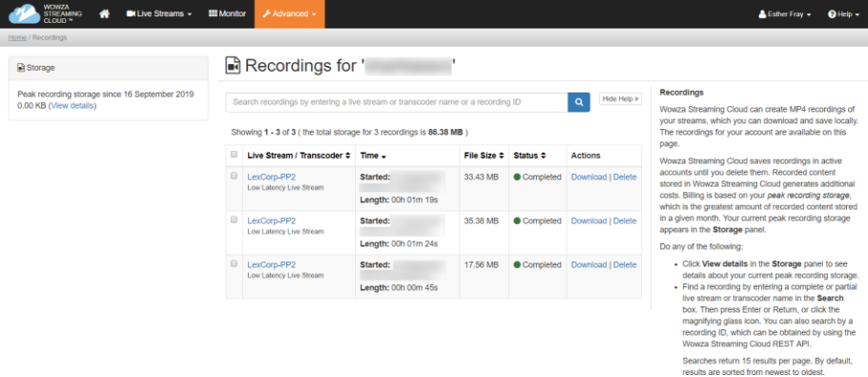Open the Help menu
The image size is (868, 377).
click(843, 14)
